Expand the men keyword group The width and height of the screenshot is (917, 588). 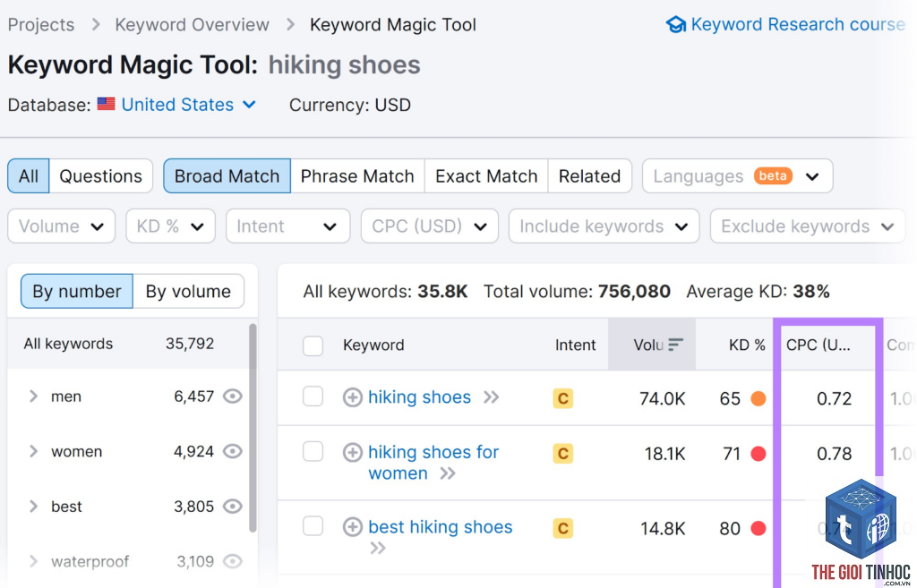pyautogui.click(x=33, y=396)
